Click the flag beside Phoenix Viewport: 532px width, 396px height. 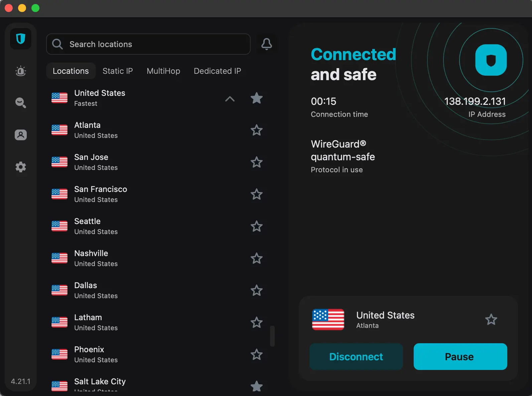point(59,354)
